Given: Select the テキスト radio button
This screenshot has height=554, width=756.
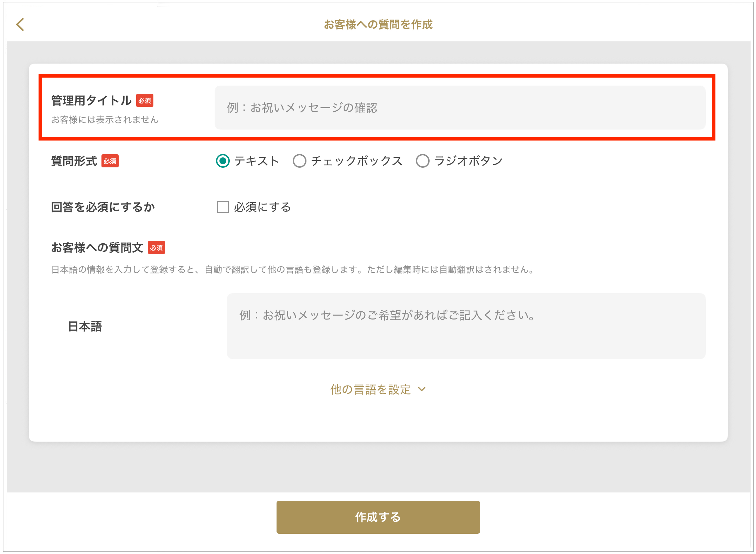Looking at the screenshot, I should tap(223, 161).
